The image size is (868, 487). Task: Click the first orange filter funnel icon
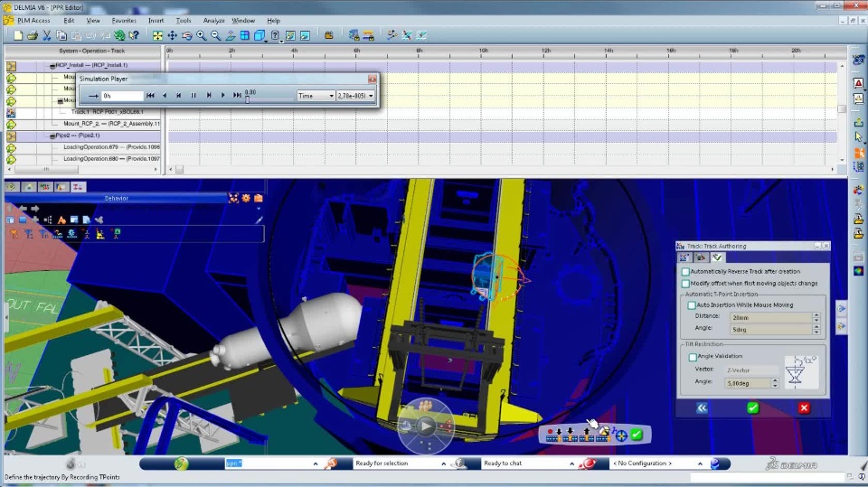pos(14,234)
